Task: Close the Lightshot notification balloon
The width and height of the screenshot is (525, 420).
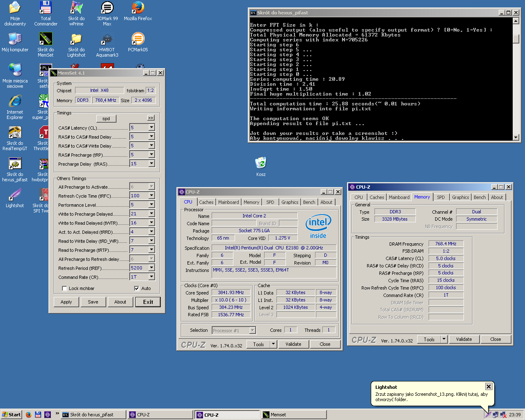Action: [488, 386]
